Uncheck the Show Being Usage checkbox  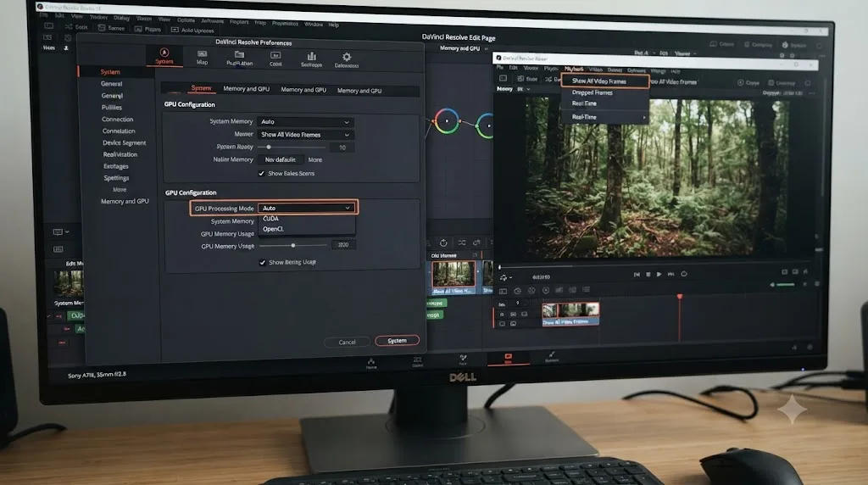[263, 263]
